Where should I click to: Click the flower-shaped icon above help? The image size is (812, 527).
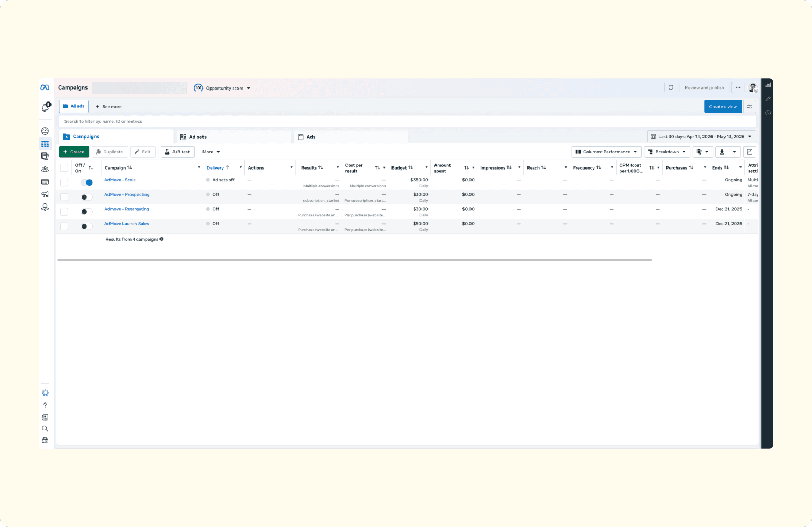[x=45, y=393]
